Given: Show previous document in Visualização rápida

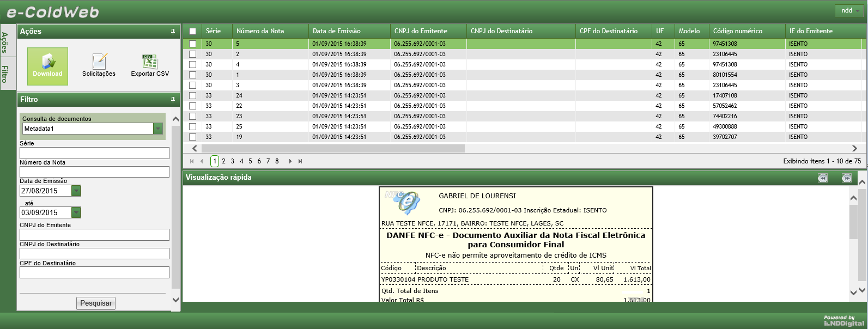Looking at the screenshot, I should tap(823, 178).
